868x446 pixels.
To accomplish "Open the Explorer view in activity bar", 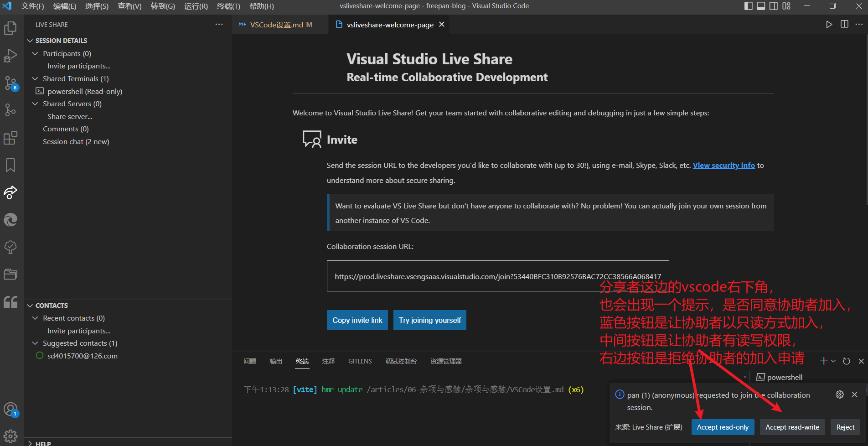I will pyautogui.click(x=10, y=28).
